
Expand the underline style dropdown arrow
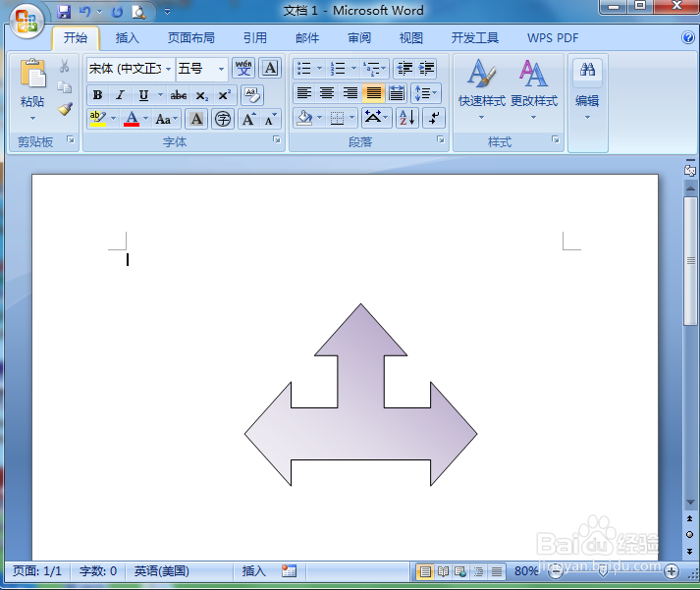click(160, 95)
